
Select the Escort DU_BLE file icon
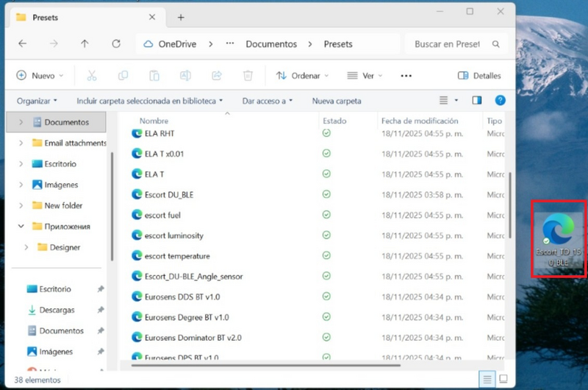tap(137, 194)
